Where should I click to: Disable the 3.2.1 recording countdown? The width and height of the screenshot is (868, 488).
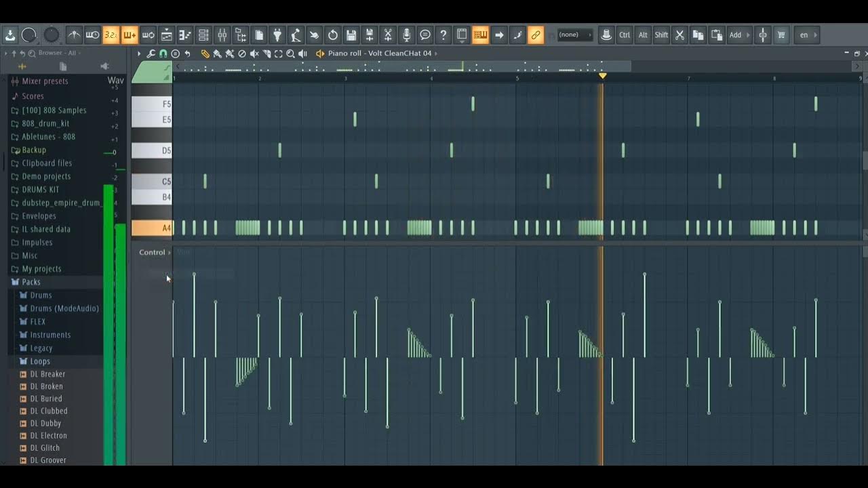pos(111,35)
